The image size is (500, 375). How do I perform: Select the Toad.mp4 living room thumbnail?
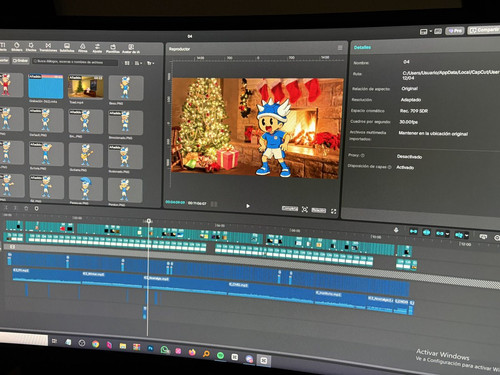86,87
